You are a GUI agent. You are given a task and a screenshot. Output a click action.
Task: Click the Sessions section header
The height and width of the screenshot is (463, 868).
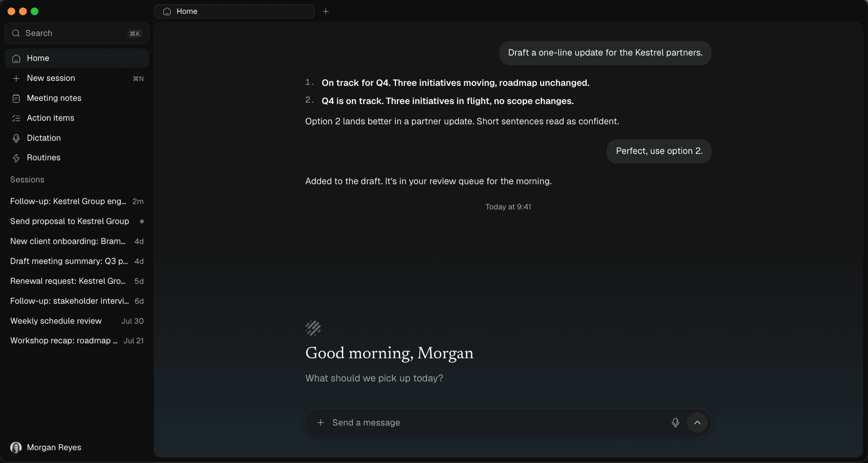pos(27,180)
